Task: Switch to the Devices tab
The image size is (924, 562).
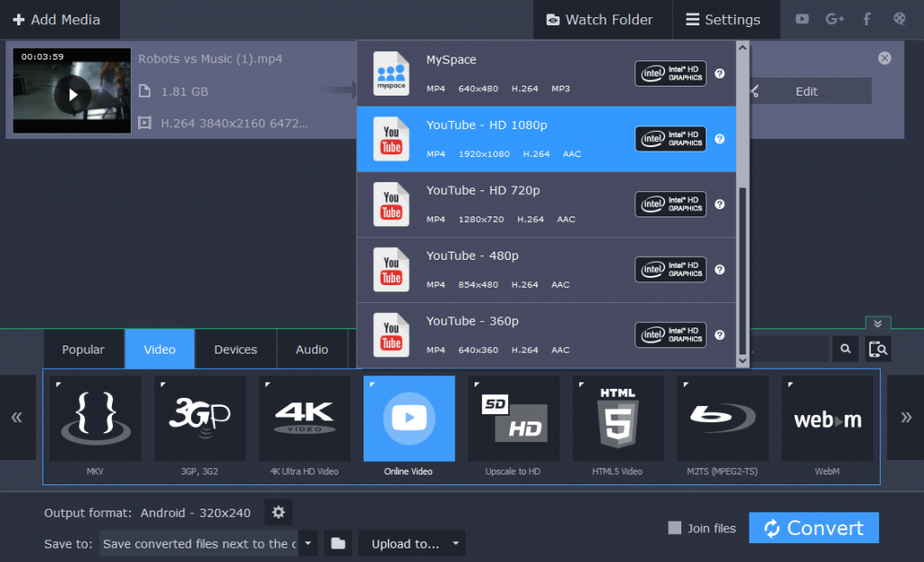Action: coord(236,349)
